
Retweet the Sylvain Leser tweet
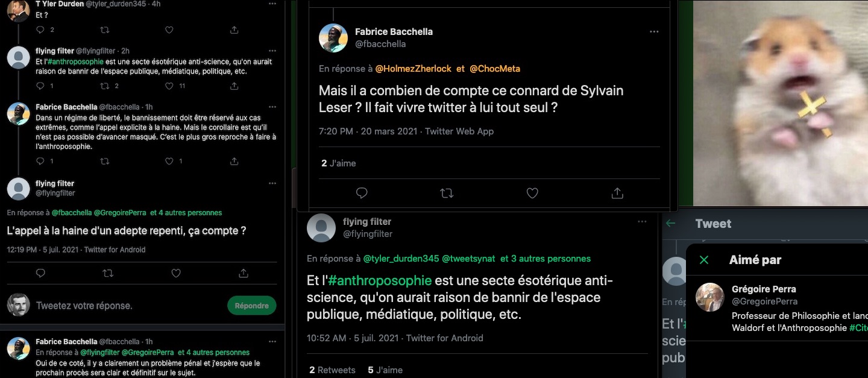447,193
